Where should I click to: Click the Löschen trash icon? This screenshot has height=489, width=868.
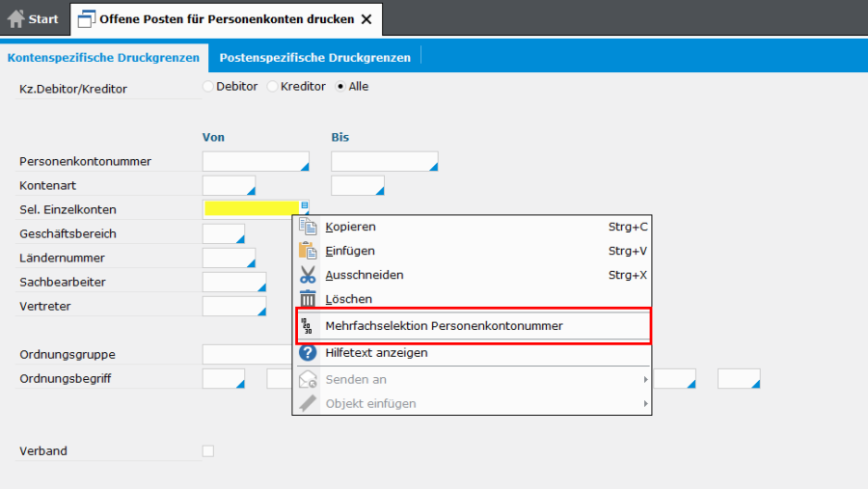(x=308, y=299)
